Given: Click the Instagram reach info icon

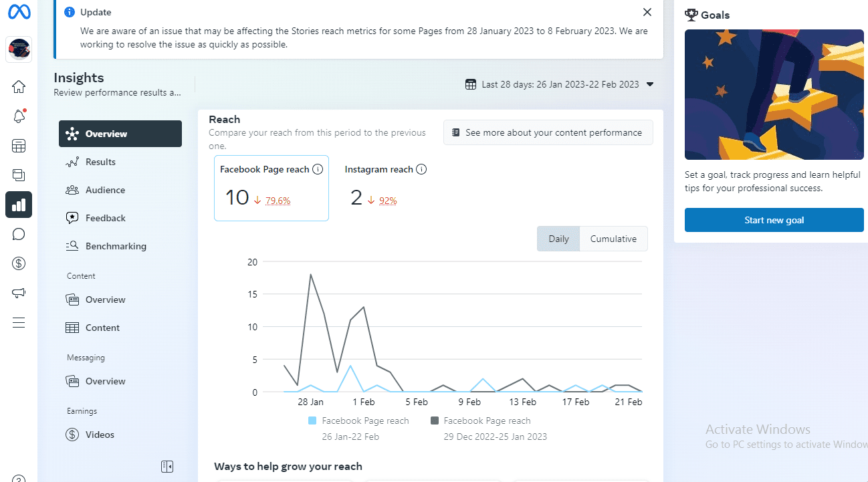Looking at the screenshot, I should click(421, 170).
